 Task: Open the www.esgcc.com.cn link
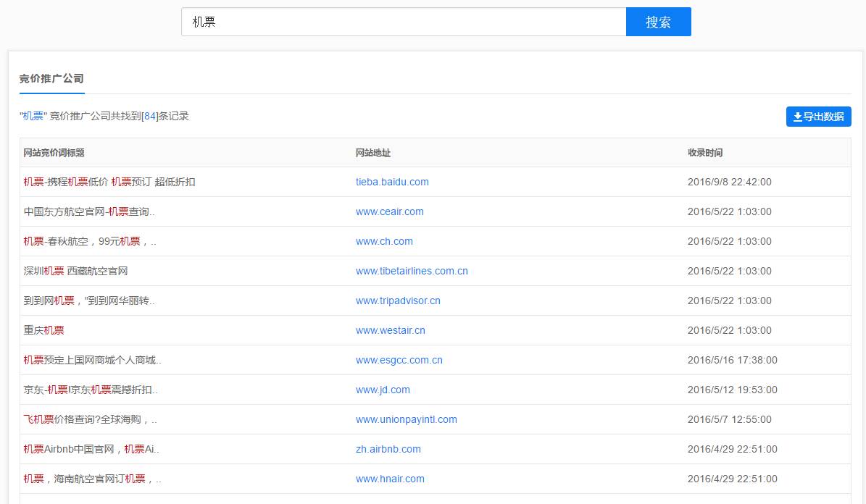[x=399, y=360]
